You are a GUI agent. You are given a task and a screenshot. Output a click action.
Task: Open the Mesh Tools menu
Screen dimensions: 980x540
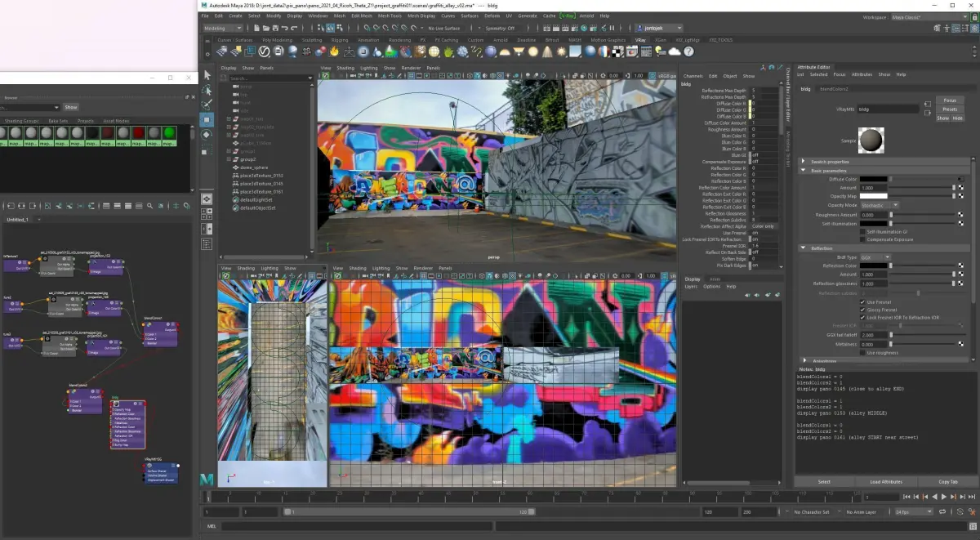tap(389, 16)
